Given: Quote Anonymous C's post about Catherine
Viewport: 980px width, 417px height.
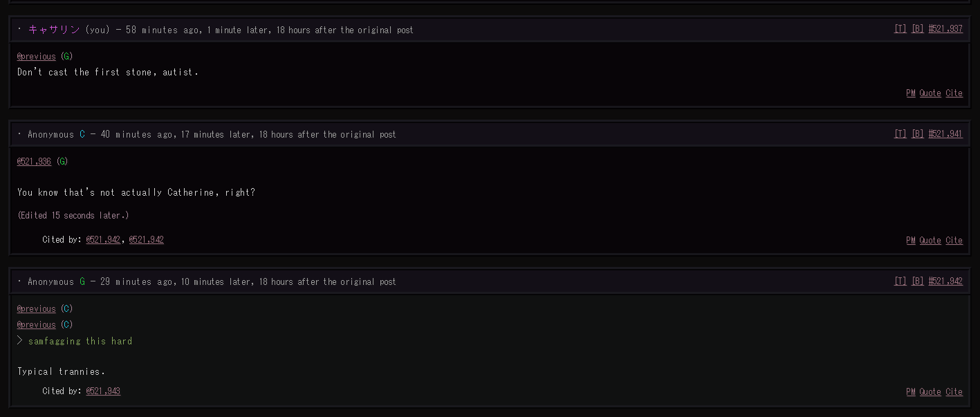Looking at the screenshot, I should [x=930, y=241].
